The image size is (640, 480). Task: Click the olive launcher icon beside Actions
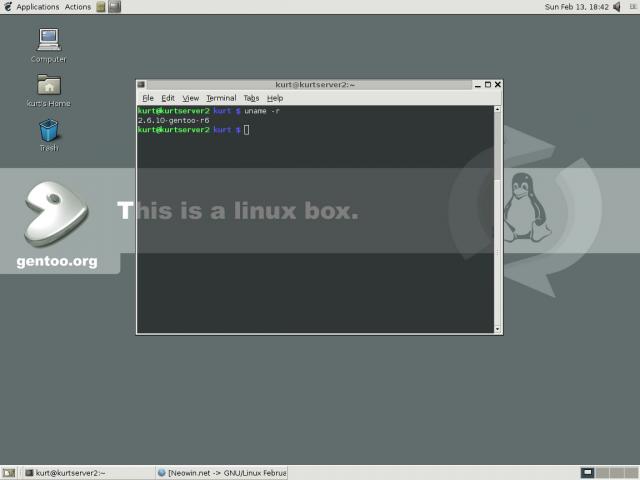(101, 7)
